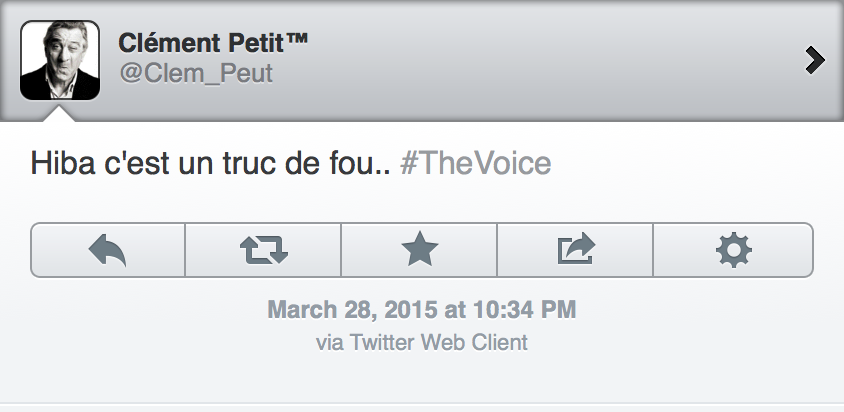The width and height of the screenshot is (844, 412).
Task: Open the #TheVoice hashtag
Action: tap(475, 163)
